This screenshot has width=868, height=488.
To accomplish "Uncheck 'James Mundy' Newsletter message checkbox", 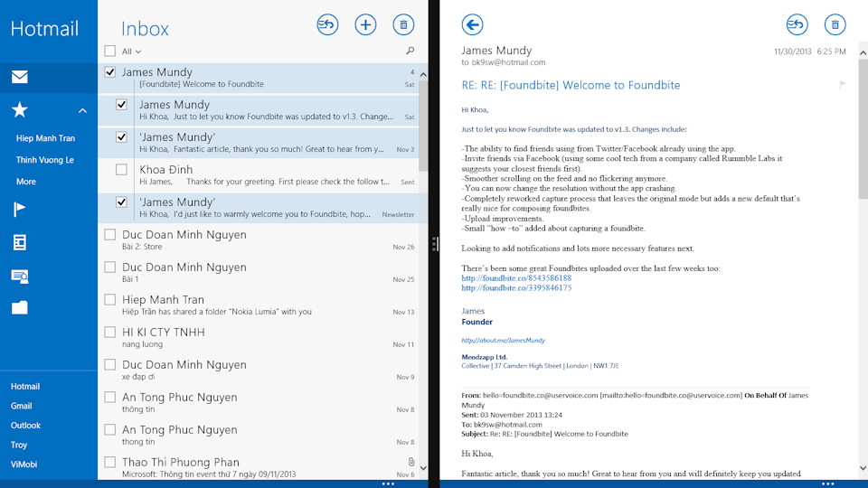I will (121, 202).
